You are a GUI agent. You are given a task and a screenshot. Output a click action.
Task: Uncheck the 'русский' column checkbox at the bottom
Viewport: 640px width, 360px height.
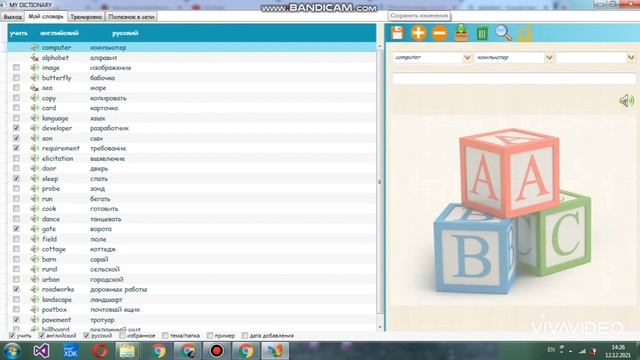click(x=86, y=336)
